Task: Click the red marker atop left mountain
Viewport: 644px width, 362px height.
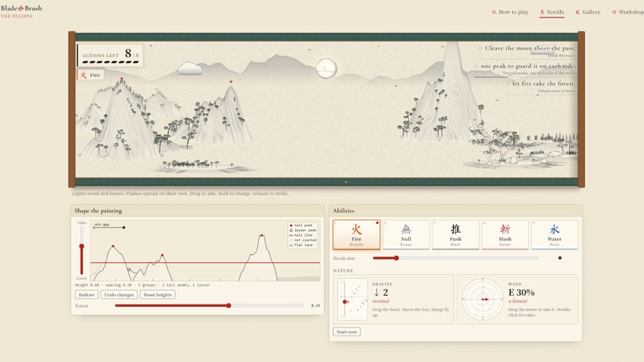Action: tap(121, 79)
